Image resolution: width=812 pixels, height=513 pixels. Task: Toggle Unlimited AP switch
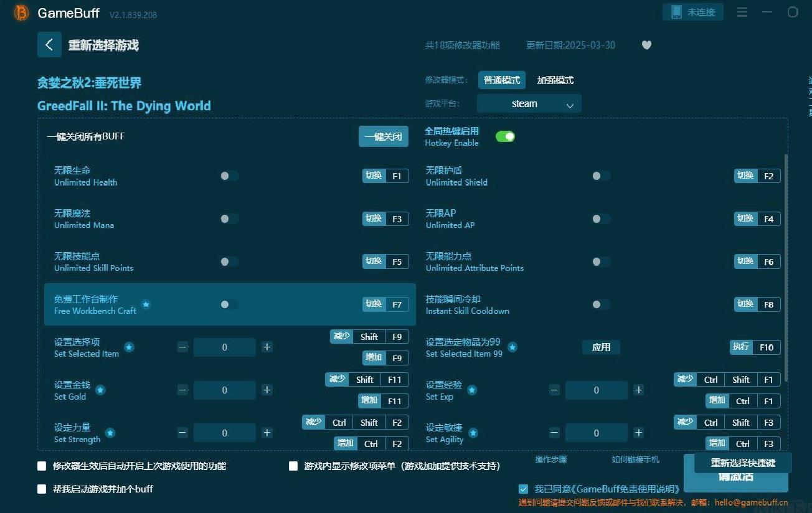(601, 219)
